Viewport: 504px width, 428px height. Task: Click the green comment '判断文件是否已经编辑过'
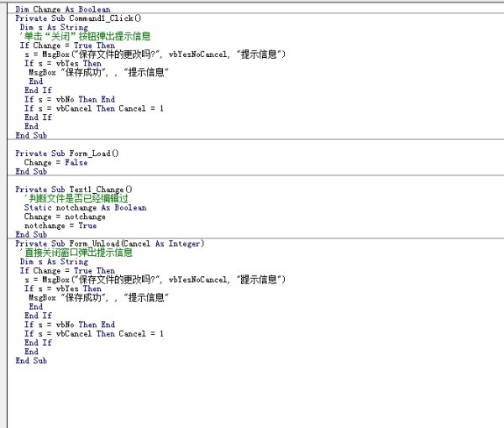pyautogui.click(x=76, y=198)
